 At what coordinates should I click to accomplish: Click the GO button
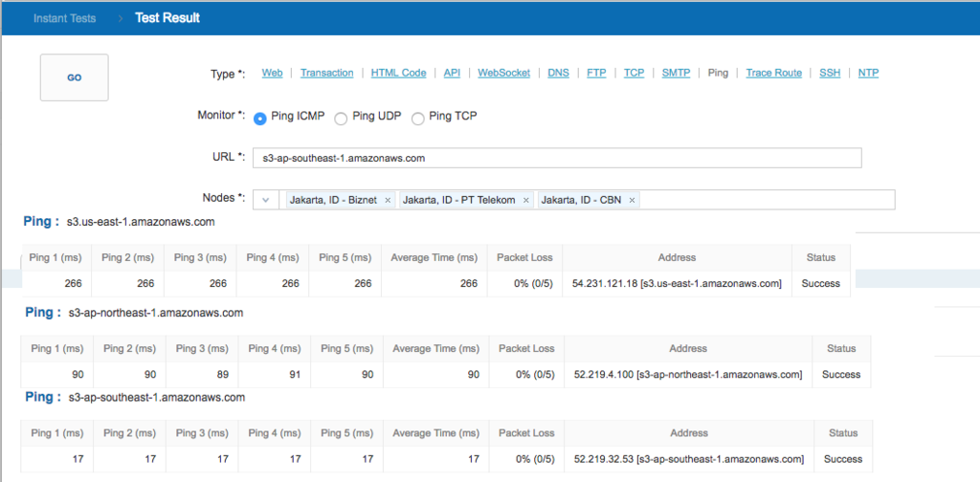click(x=75, y=78)
